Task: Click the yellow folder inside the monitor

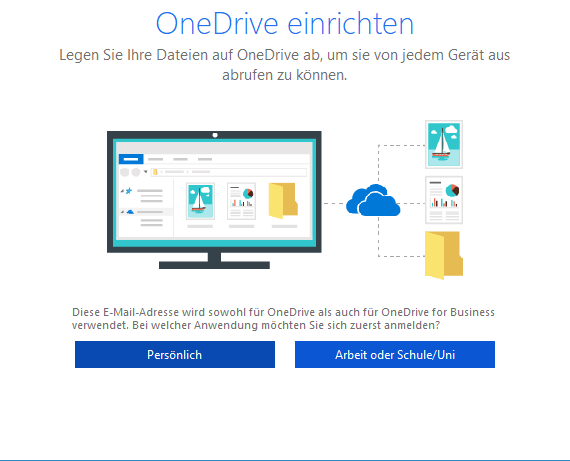Action: coord(283,201)
